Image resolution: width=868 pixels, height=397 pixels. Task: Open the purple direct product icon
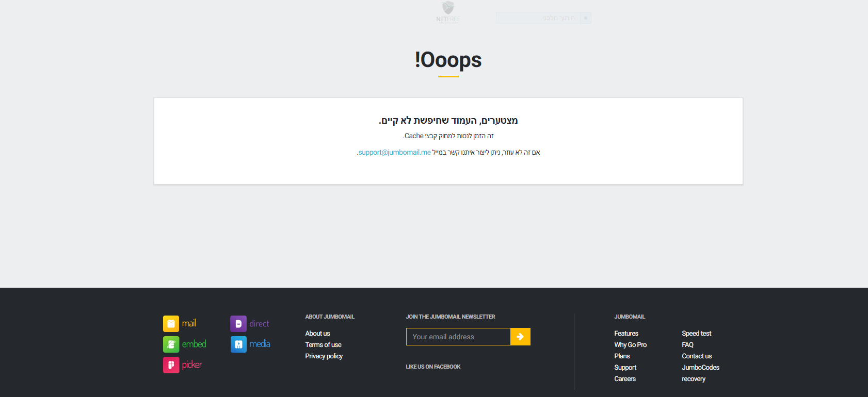[x=238, y=324]
